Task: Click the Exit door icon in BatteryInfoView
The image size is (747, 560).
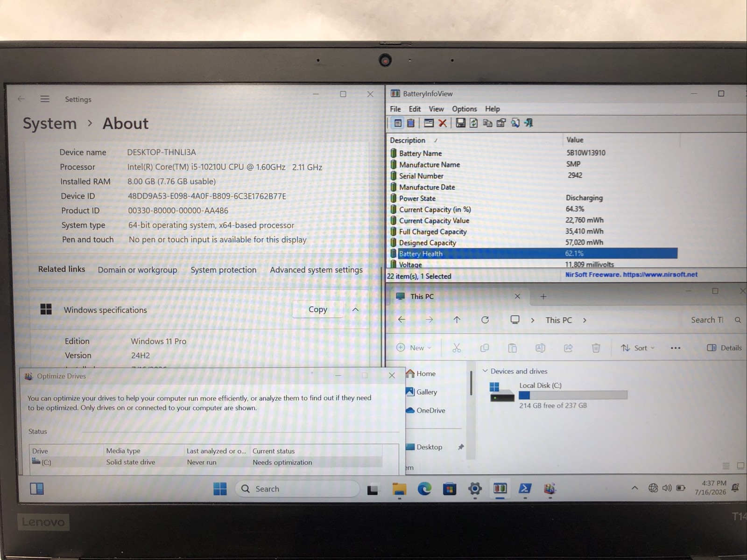Action: pyautogui.click(x=529, y=123)
